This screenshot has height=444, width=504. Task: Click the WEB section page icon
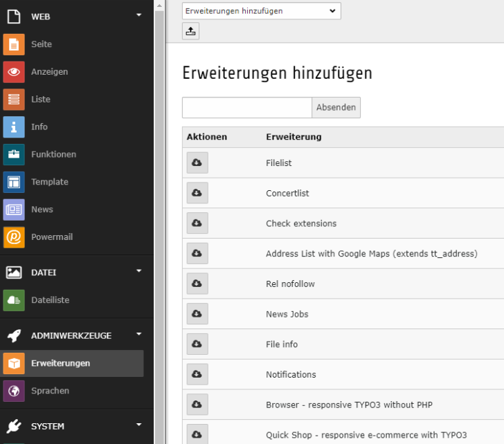tap(14, 17)
